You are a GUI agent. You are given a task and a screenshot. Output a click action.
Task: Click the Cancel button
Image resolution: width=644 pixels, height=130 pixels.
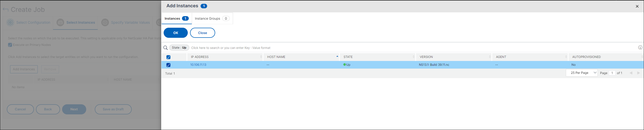click(x=20, y=109)
